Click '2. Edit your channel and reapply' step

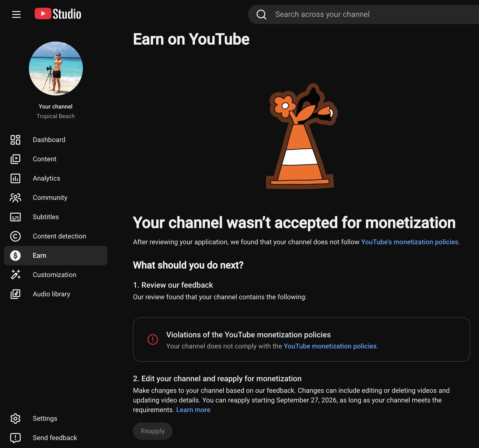[217, 379]
